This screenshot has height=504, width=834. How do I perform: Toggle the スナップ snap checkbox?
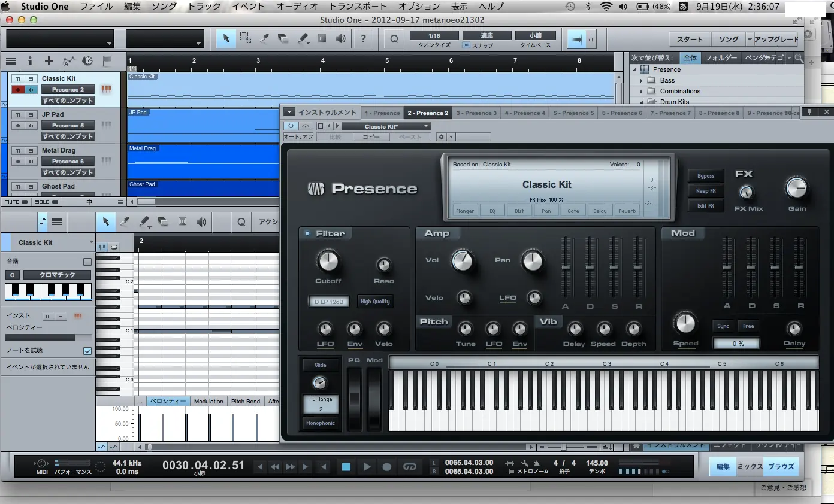[x=466, y=45]
